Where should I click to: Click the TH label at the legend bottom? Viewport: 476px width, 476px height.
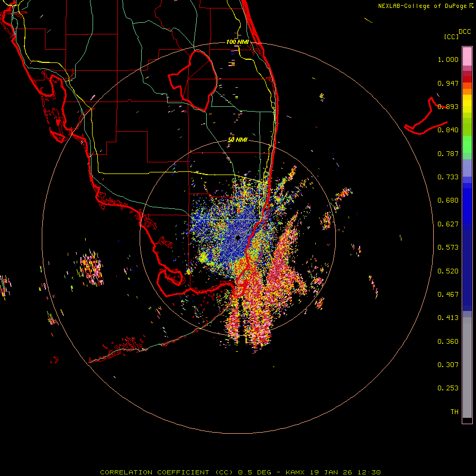(x=454, y=412)
